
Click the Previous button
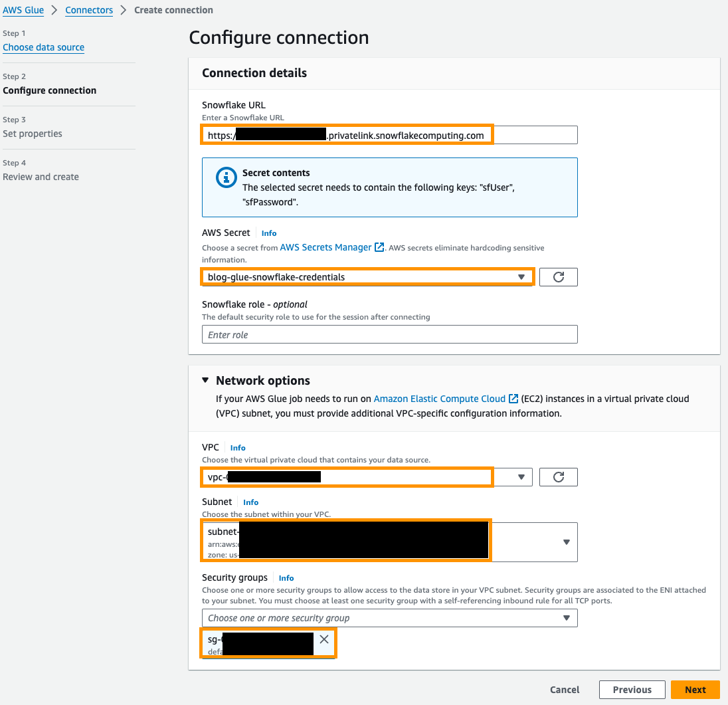[x=632, y=689]
